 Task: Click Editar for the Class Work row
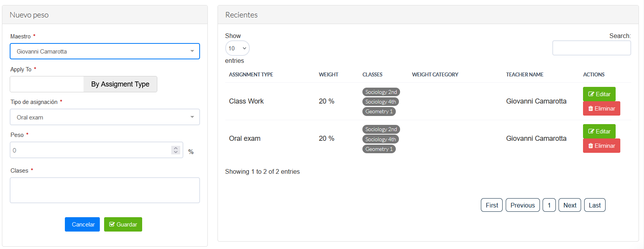point(599,94)
